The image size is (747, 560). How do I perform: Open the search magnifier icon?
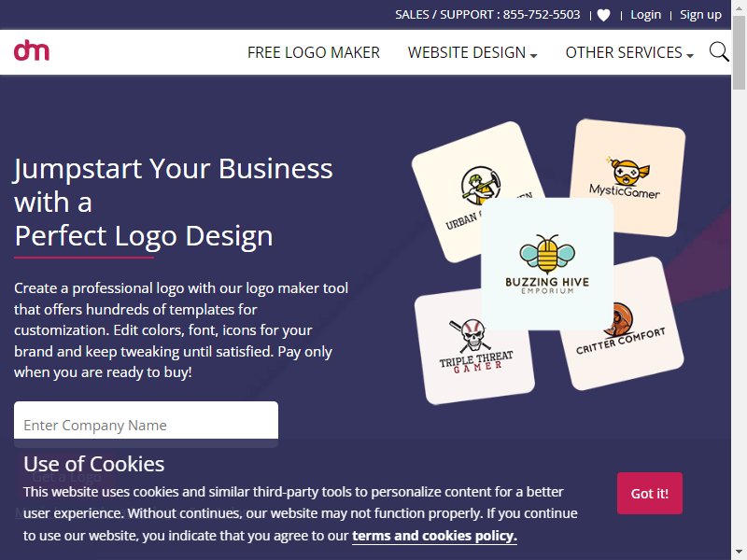coord(719,51)
